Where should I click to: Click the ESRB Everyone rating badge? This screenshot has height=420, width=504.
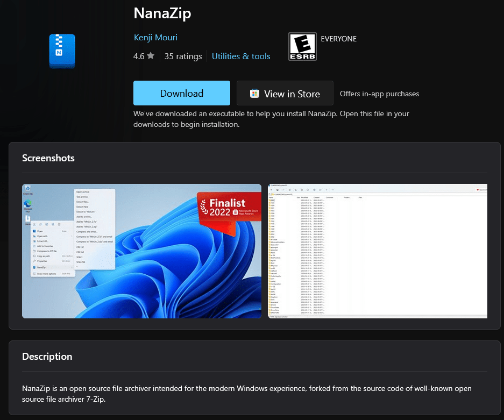point(302,47)
